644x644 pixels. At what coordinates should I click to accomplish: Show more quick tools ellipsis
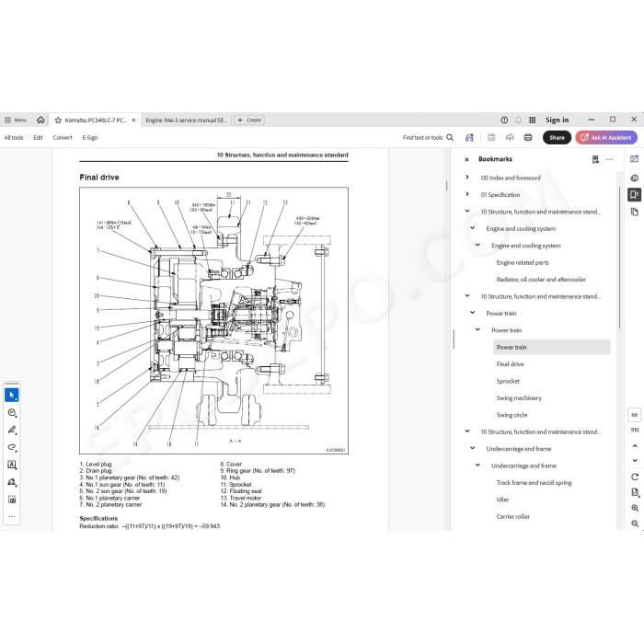[11, 516]
